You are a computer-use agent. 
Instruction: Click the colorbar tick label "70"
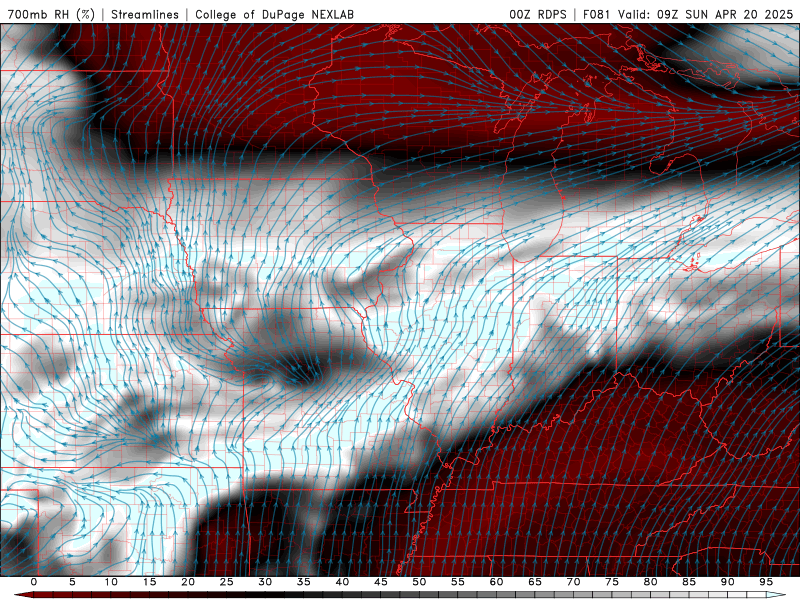pos(573,582)
